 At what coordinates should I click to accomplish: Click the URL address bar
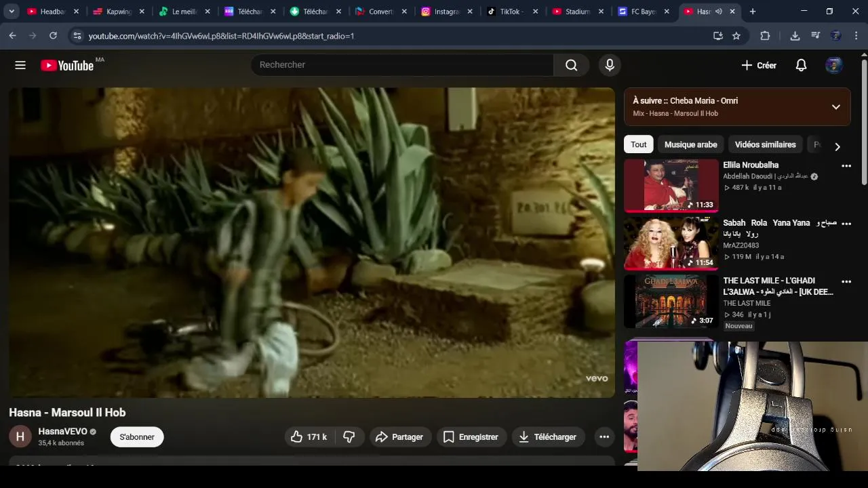click(393, 36)
